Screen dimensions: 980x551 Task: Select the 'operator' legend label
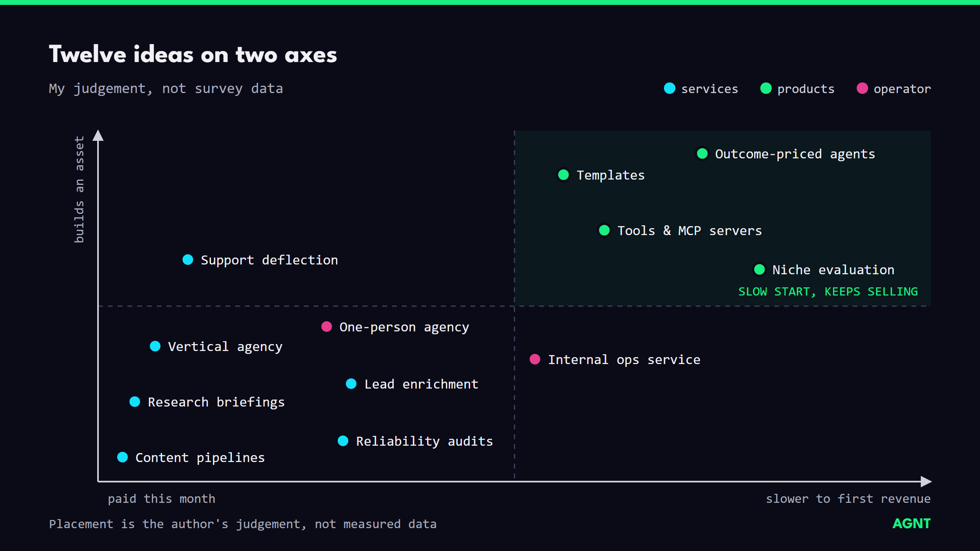point(902,89)
